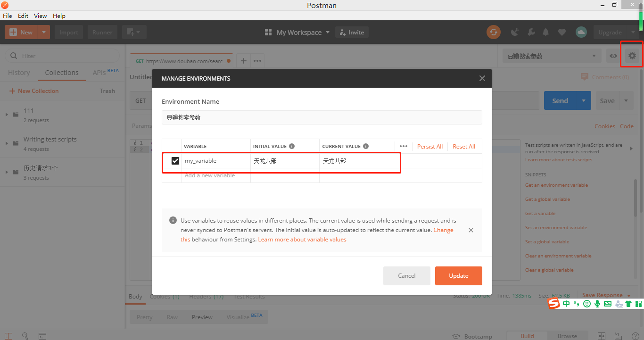Screen dimensions: 644x340
Task: Switch to Browse mode
Action: click(567, 336)
